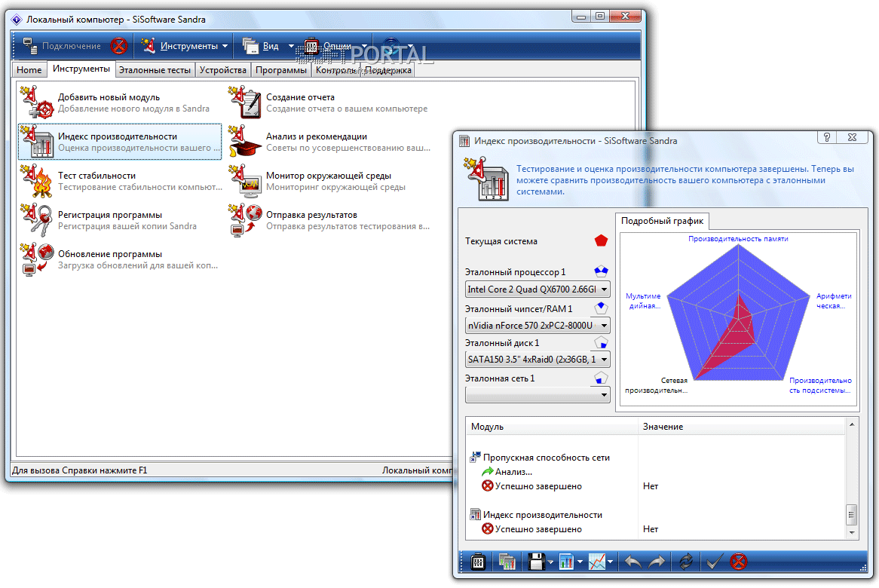Click the line graph icon in dialog toolbar
The height and width of the screenshot is (588, 879).
point(596,561)
